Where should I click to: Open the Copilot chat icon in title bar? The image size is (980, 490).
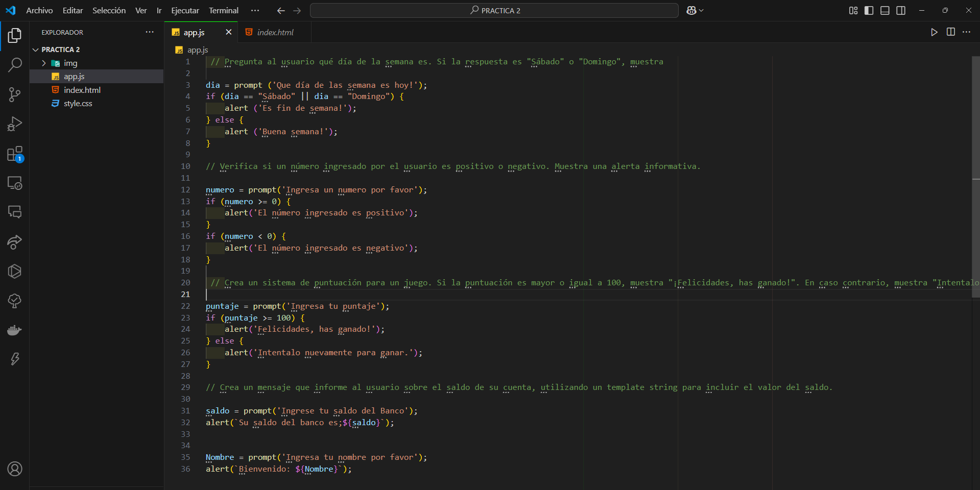[x=691, y=10]
